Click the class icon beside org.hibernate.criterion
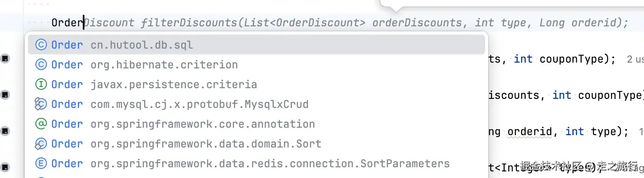The width and height of the screenshot is (644, 178). pos(41,65)
